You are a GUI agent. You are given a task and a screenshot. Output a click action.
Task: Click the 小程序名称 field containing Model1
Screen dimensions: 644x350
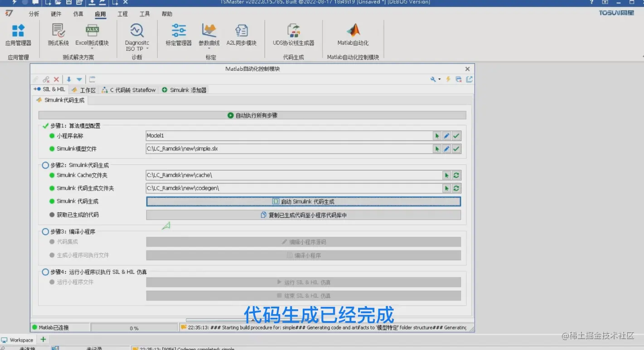tap(289, 136)
